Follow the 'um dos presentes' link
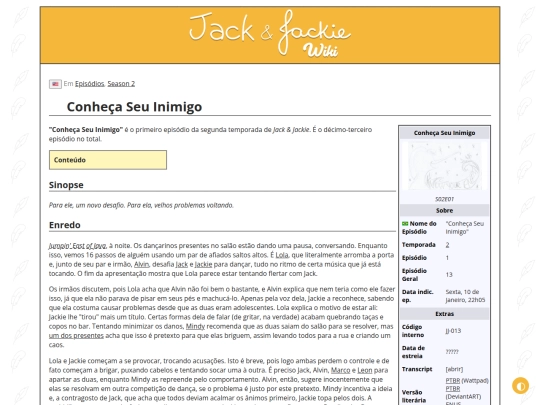This screenshot has width=540, height=405. (76, 335)
